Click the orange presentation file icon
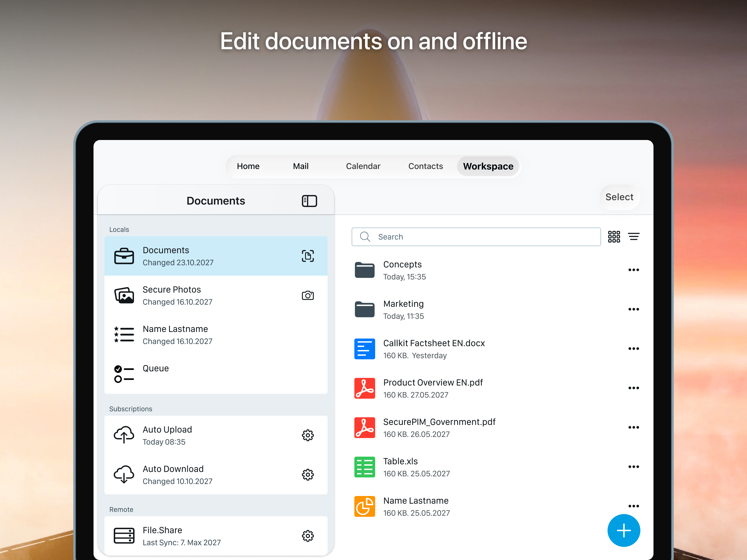The width and height of the screenshot is (747, 560). coord(364,507)
